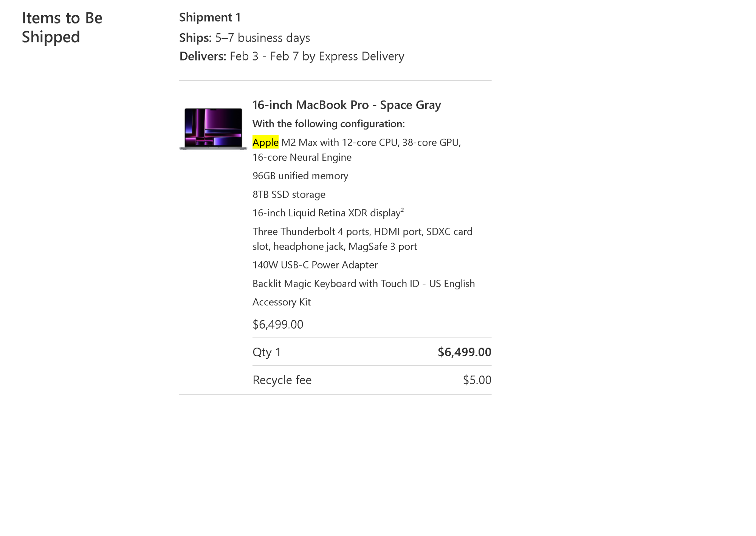
Task: Click the highlighted word Apple
Action: click(x=265, y=142)
